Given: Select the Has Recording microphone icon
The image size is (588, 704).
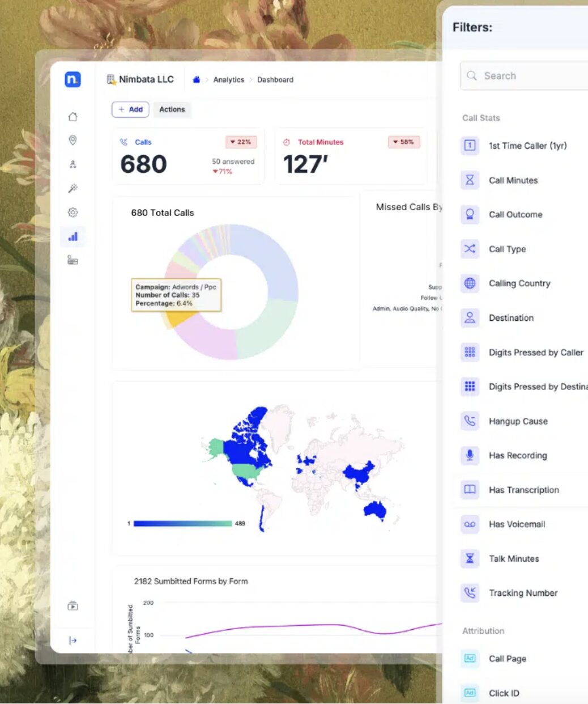Looking at the screenshot, I should click(x=469, y=455).
